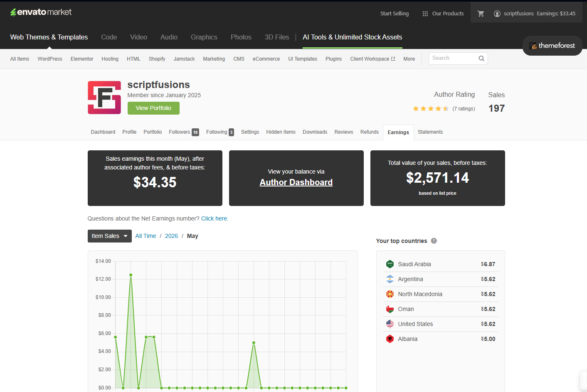
Task: Open the Item Sales dropdown
Action: point(110,236)
